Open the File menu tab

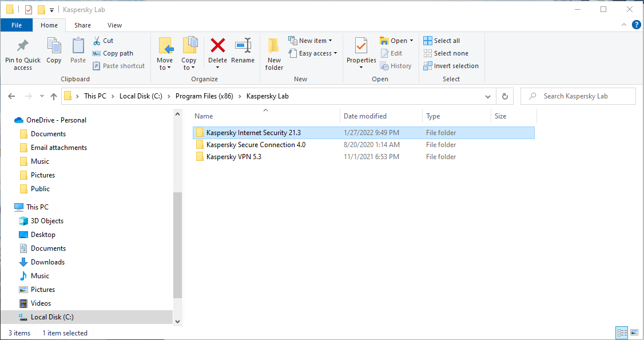[x=17, y=25]
